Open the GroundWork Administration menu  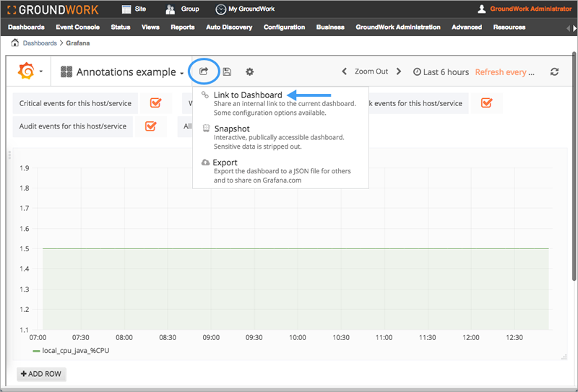point(398,27)
